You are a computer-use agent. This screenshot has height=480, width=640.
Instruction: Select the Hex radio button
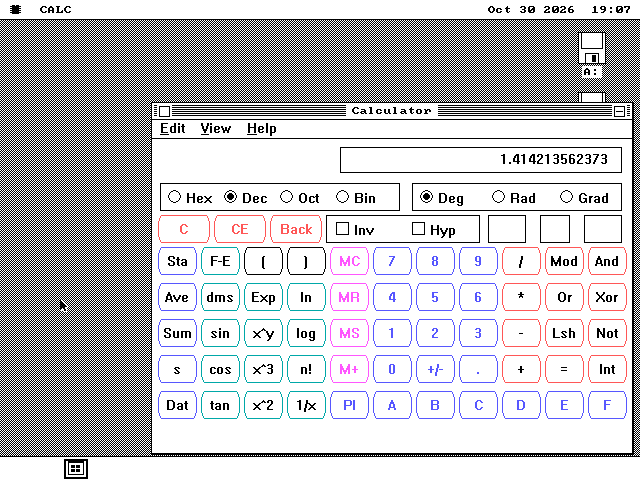click(190, 198)
